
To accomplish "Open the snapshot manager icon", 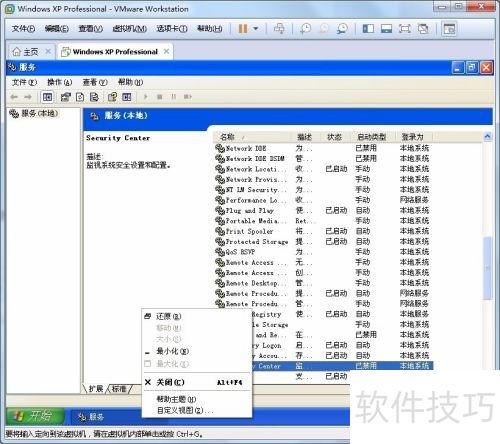I will (342, 29).
